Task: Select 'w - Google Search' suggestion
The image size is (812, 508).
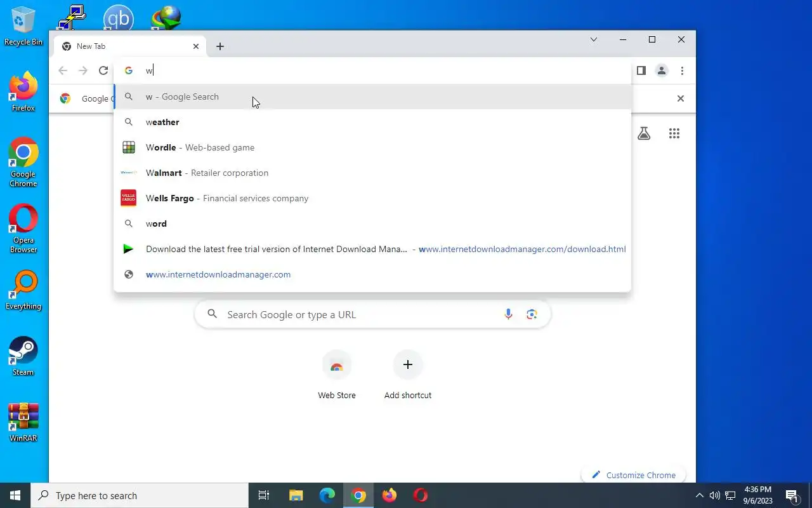Action: click(372, 97)
